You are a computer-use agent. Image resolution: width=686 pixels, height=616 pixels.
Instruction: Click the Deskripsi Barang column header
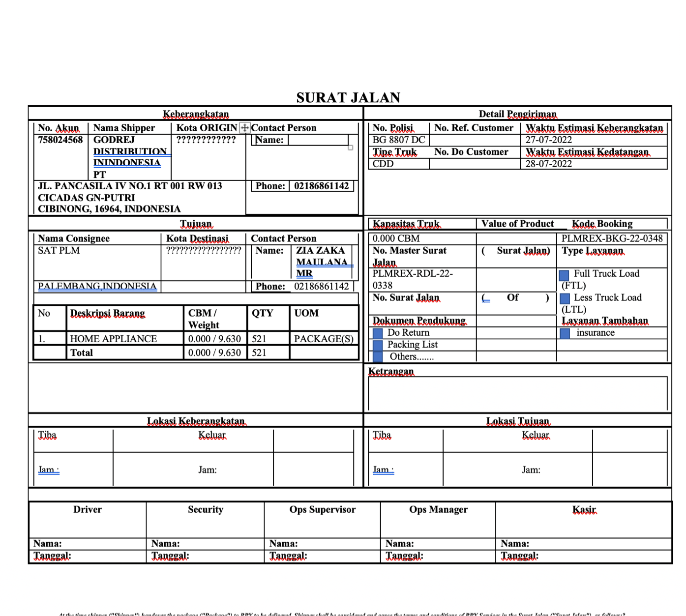pyautogui.click(x=108, y=314)
